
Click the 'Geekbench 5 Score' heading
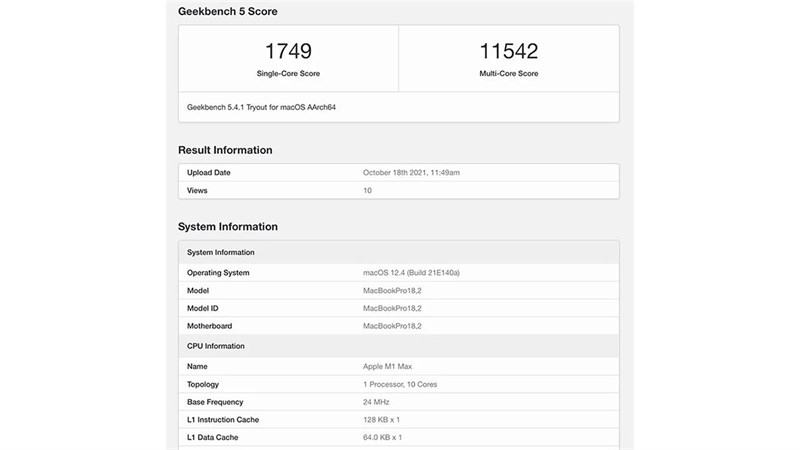click(x=228, y=11)
